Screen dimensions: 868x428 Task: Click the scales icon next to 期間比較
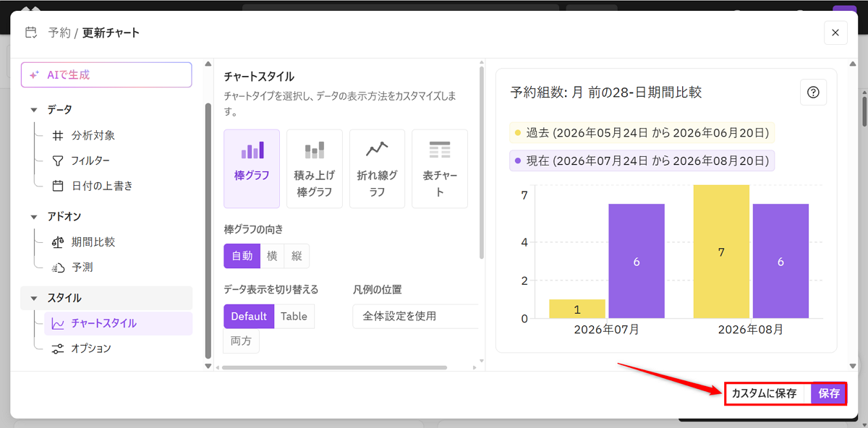58,242
